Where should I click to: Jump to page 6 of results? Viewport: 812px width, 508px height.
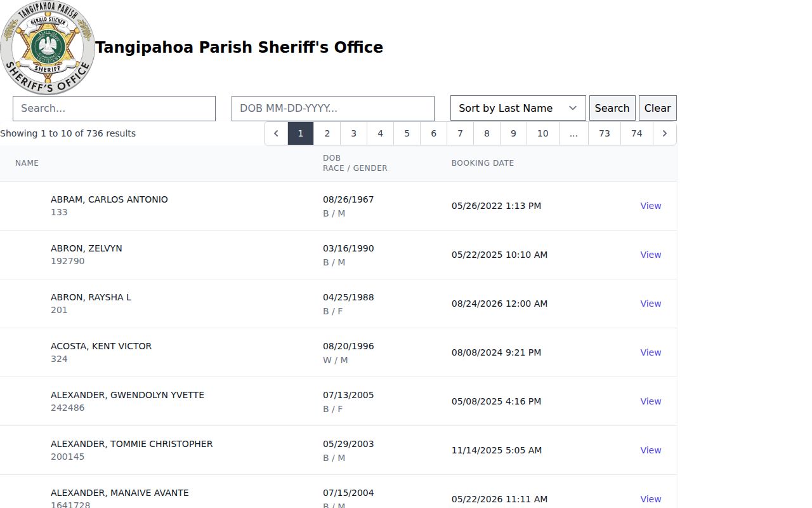point(434,133)
